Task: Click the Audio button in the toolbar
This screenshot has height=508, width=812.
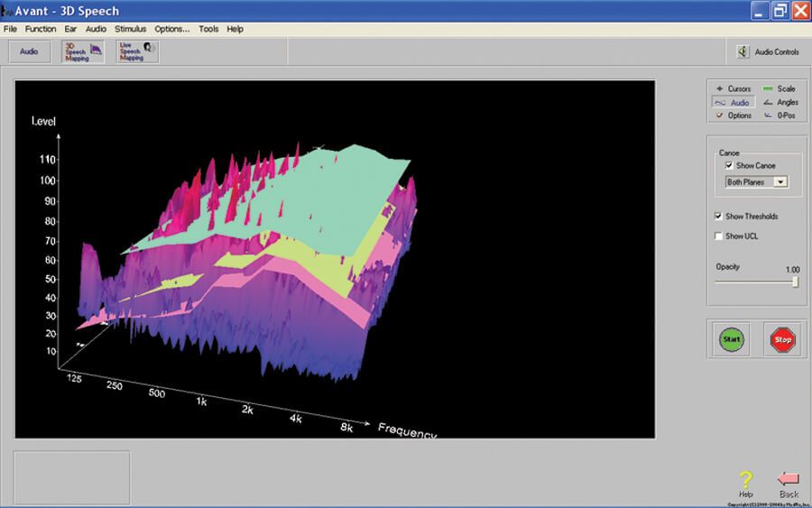Action: 29,52
